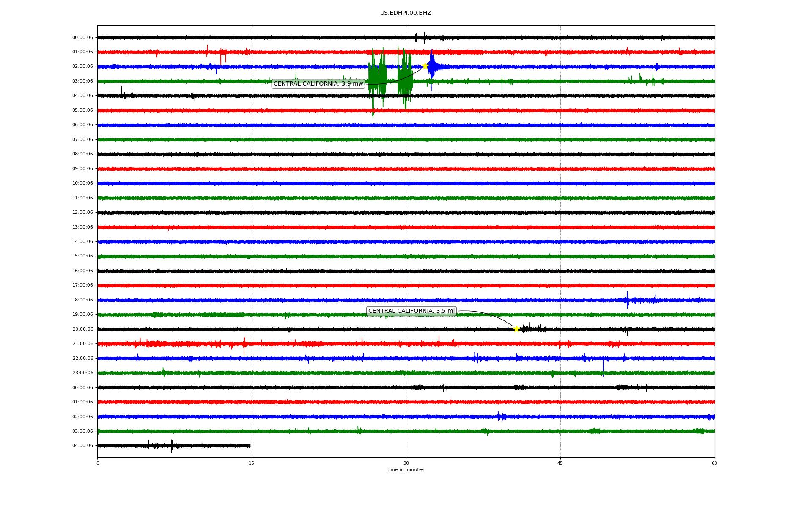This screenshot has width=812, height=508.
Task: Click the yellow star on the 02:00:06 trace
Action: pos(425,66)
